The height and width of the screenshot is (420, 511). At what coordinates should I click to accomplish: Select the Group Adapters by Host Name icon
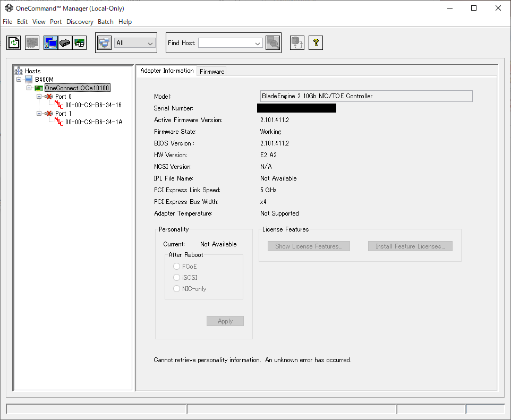51,43
